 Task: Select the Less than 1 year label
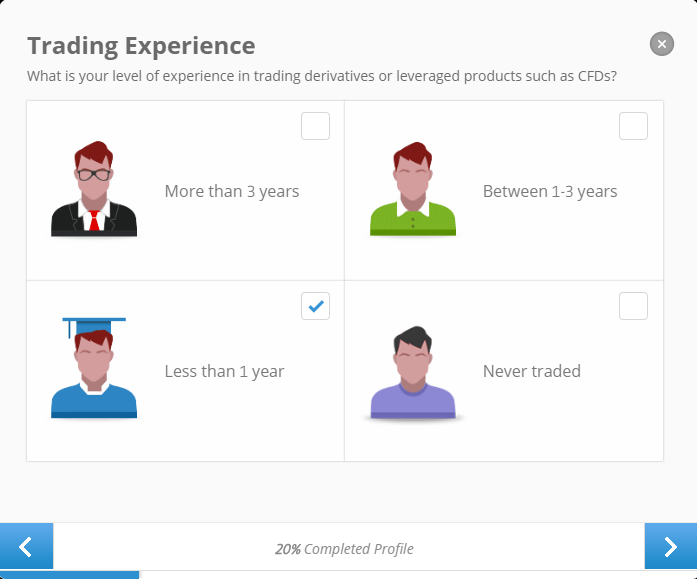tap(224, 371)
